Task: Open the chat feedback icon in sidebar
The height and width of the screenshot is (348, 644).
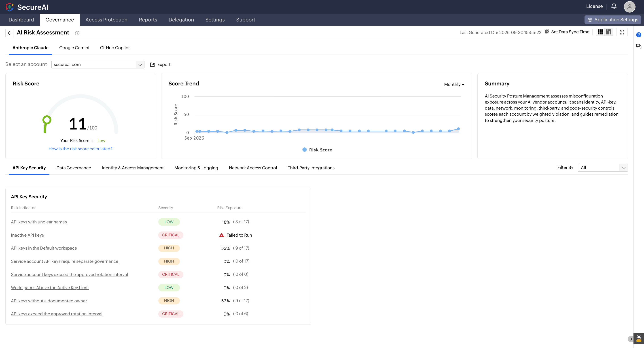Action: tap(639, 47)
